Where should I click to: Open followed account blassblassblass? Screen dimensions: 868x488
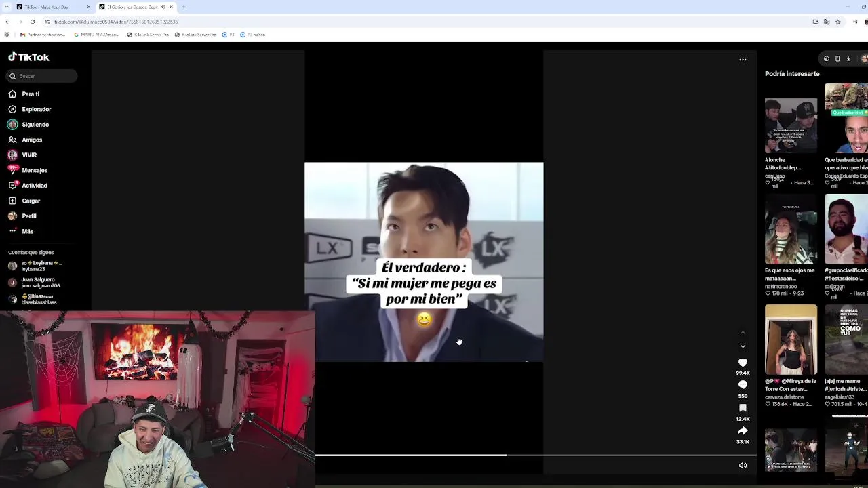pos(33,299)
